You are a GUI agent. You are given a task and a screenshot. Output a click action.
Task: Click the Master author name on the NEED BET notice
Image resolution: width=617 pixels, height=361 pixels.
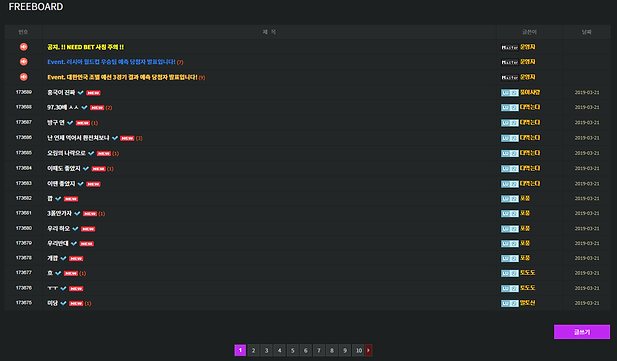click(x=527, y=47)
